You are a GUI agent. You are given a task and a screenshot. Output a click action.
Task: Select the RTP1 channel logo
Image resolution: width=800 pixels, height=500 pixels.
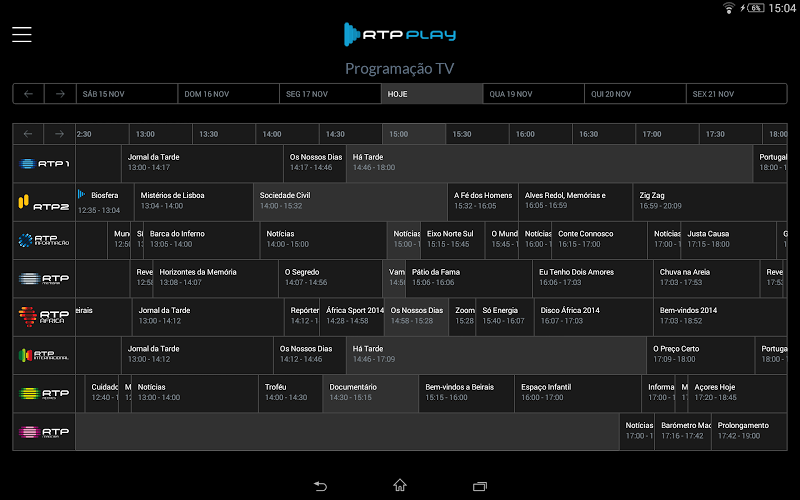click(x=44, y=164)
